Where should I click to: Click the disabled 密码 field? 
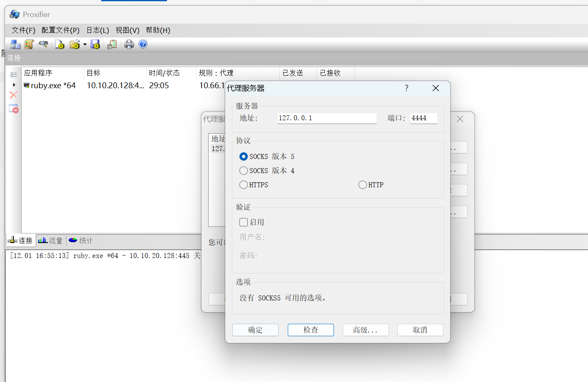(x=310, y=256)
